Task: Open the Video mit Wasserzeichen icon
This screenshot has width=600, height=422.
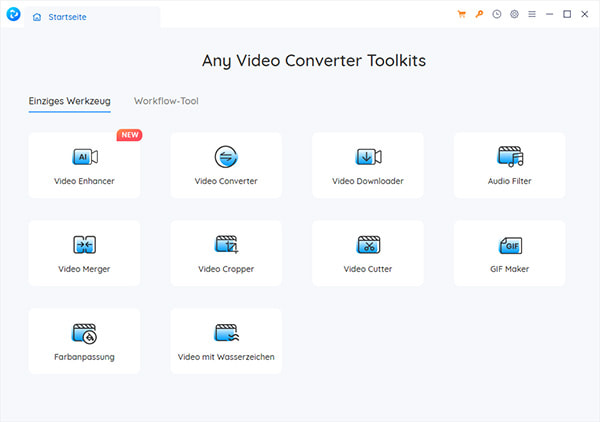Action: pos(227,333)
